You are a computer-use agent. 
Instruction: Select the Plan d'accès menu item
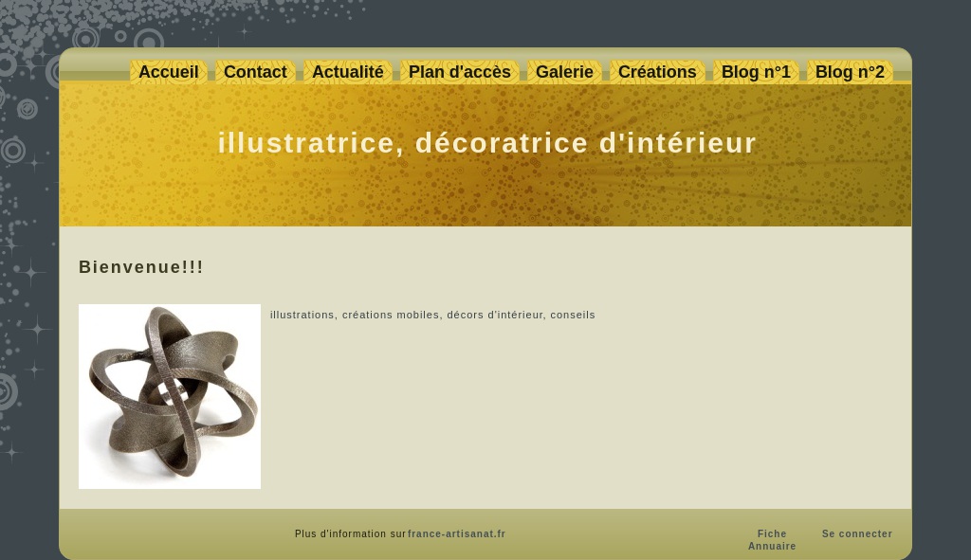coord(460,72)
